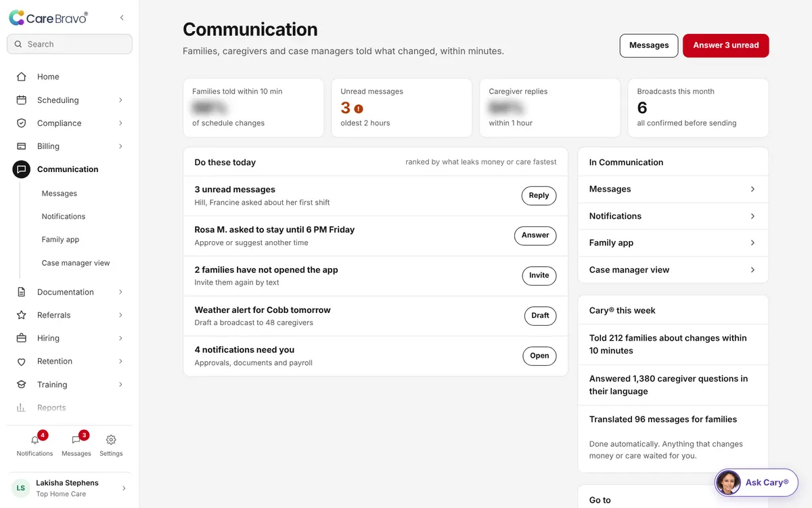Click the 'Do these today' heading
The height and width of the screenshot is (508, 812).
tap(225, 163)
